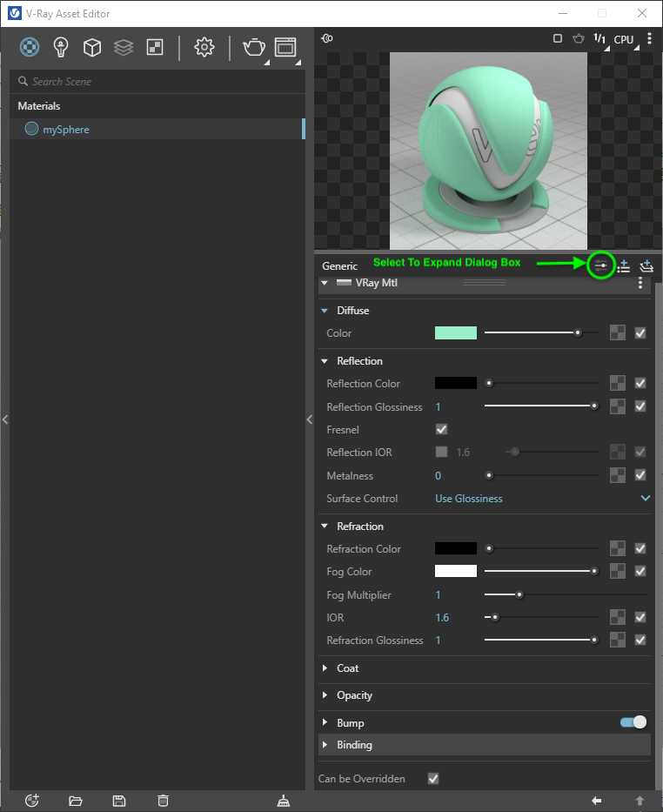This screenshot has width=663, height=812.
Task: Click the Save Asset floppy icon
Action: coord(119,802)
